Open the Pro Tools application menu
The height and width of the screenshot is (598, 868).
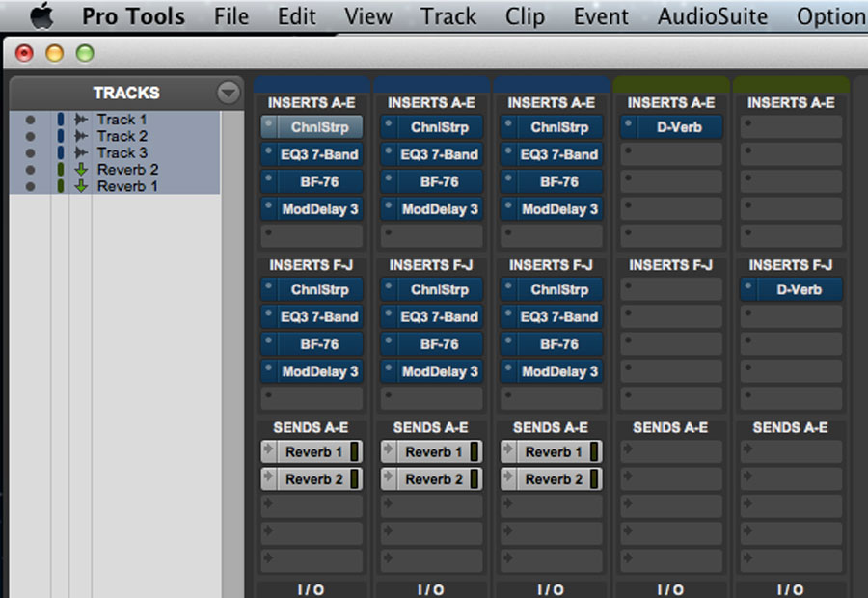(x=133, y=16)
